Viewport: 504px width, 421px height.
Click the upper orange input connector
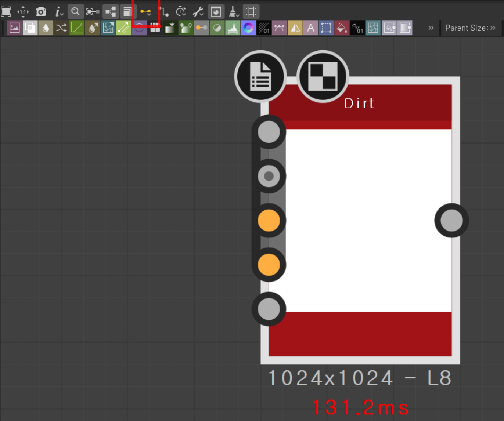point(269,221)
